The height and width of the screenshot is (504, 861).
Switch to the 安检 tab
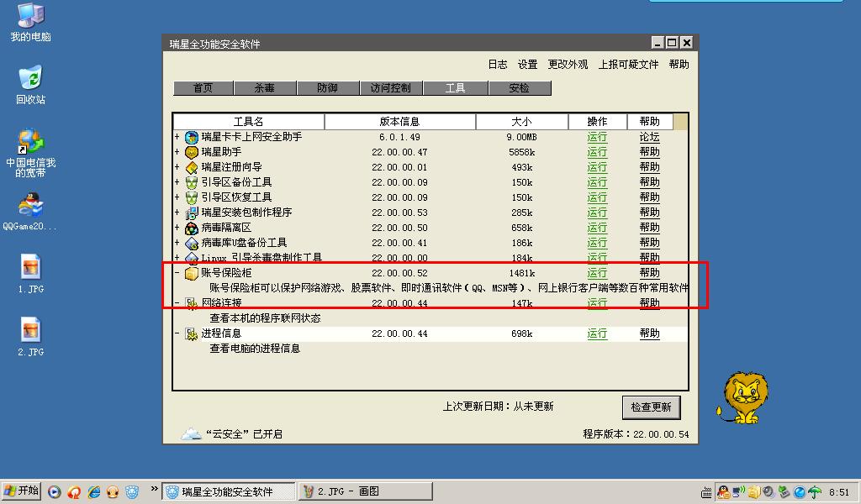[x=520, y=87]
